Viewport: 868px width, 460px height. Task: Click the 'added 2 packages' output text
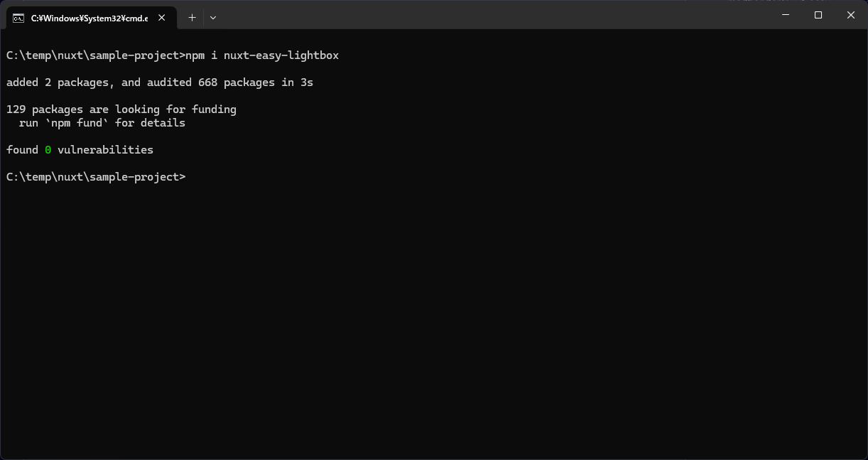(58, 82)
